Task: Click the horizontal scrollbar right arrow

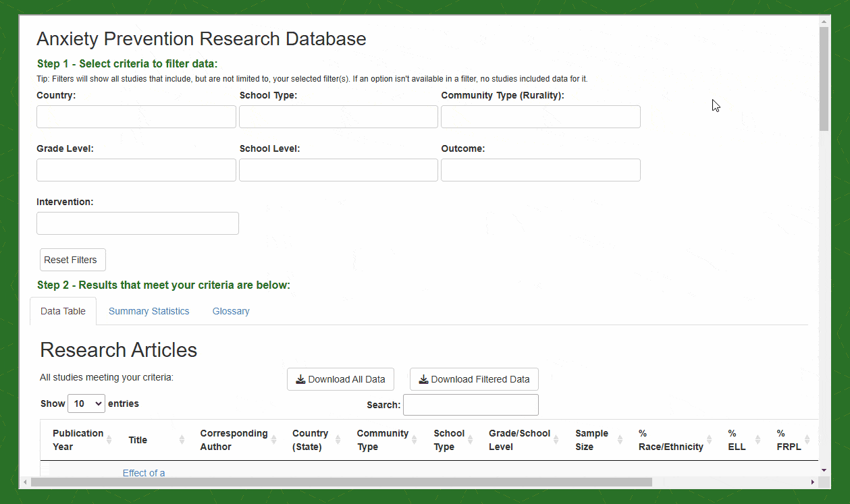Action: 813,482
